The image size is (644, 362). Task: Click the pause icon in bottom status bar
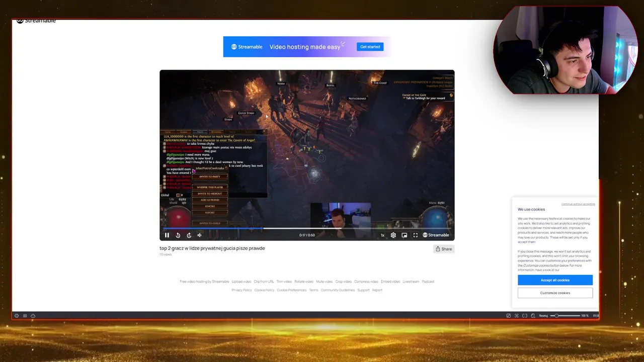(x=25, y=316)
